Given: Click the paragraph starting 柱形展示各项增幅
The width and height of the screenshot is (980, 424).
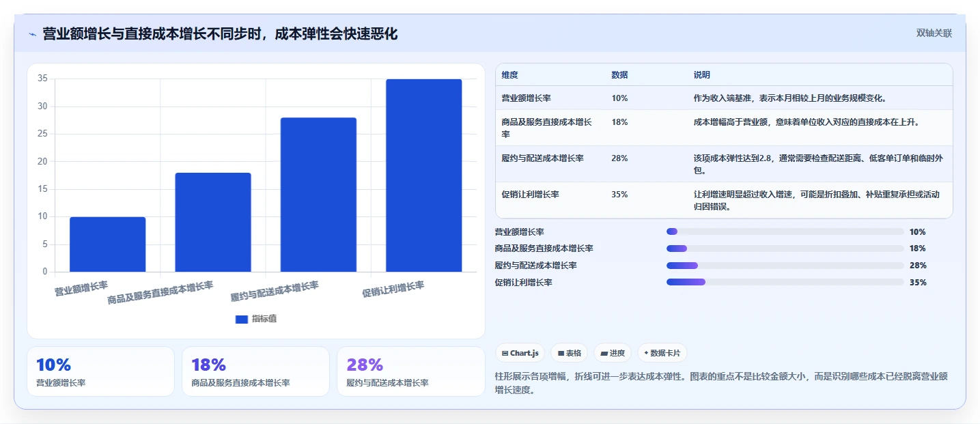Looking at the screenshot, I should [721, 383].
